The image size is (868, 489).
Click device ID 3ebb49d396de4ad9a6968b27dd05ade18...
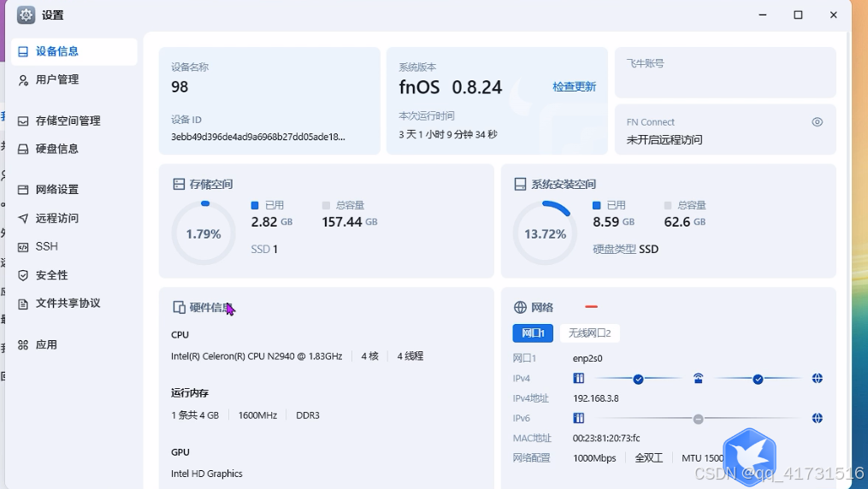[258, 137]
